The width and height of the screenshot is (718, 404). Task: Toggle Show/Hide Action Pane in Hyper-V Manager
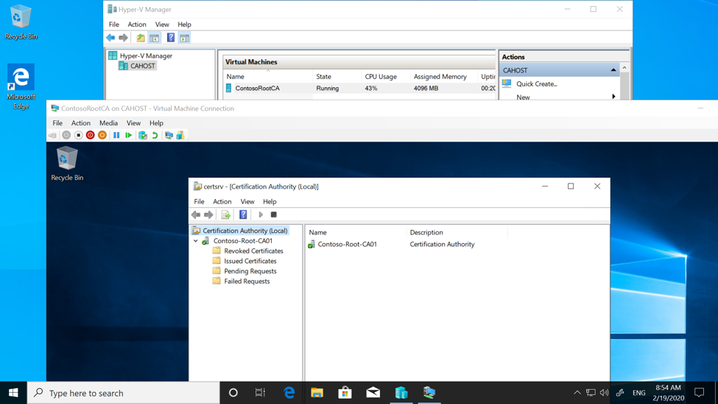184,38
